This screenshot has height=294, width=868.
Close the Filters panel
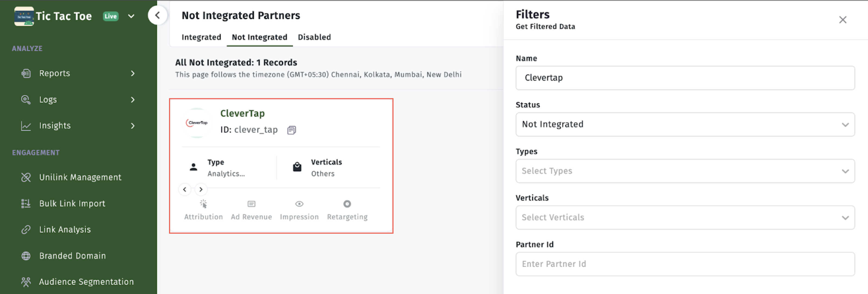click(843, 20)
